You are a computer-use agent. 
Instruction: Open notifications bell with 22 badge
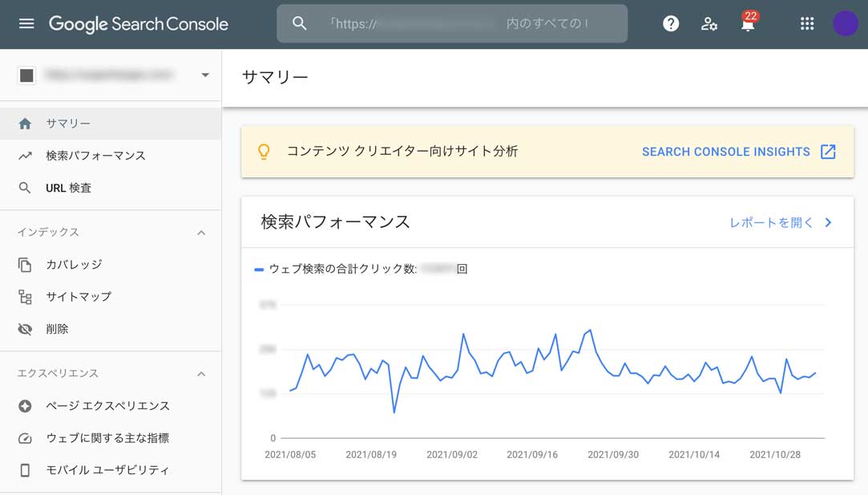point(748,22)
